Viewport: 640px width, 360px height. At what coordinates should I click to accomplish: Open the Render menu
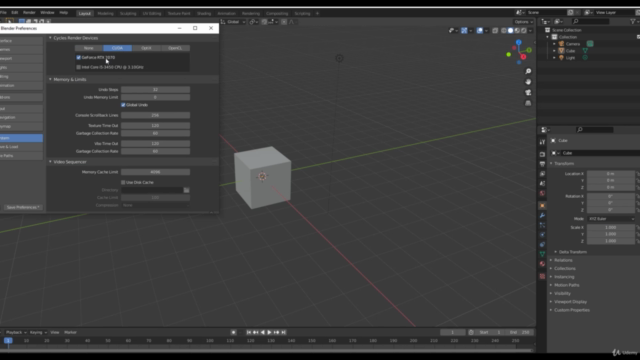[x=29, y=13]
